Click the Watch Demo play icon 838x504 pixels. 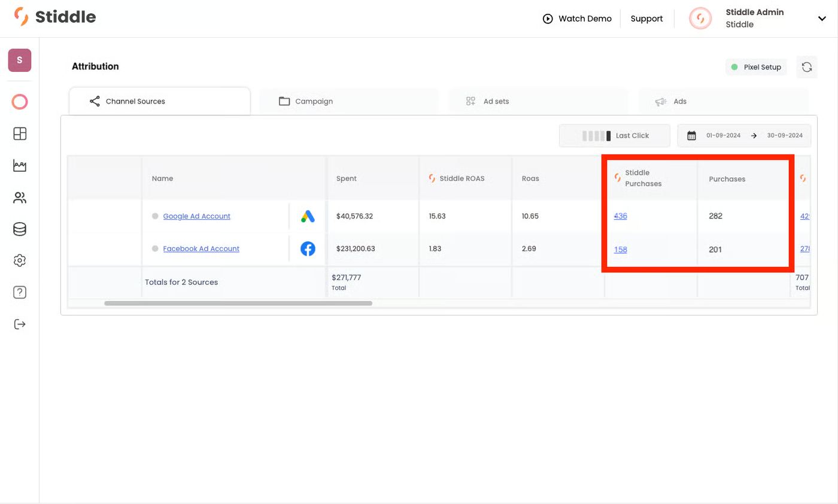tap(548, 19)
